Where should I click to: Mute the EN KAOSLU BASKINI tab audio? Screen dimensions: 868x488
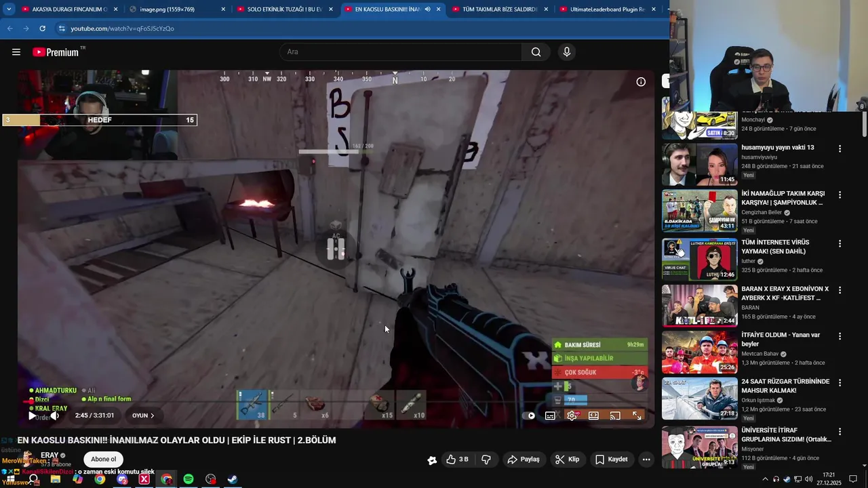[x=427, y=9]
